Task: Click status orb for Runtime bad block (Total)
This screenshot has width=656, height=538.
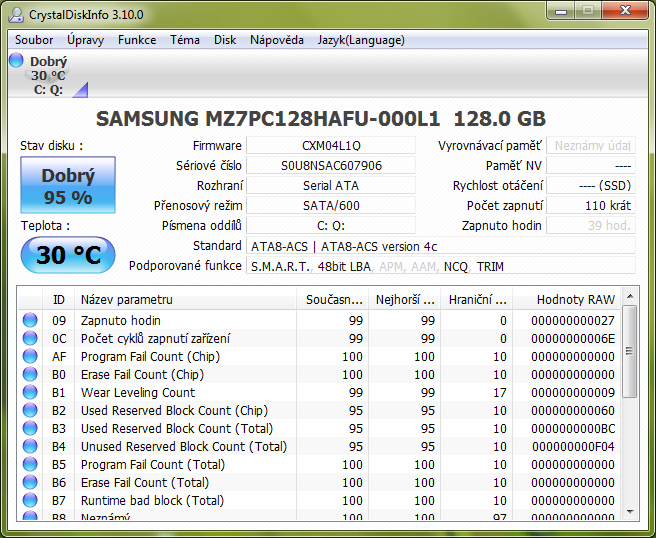Action: click(x=30, y=501)
